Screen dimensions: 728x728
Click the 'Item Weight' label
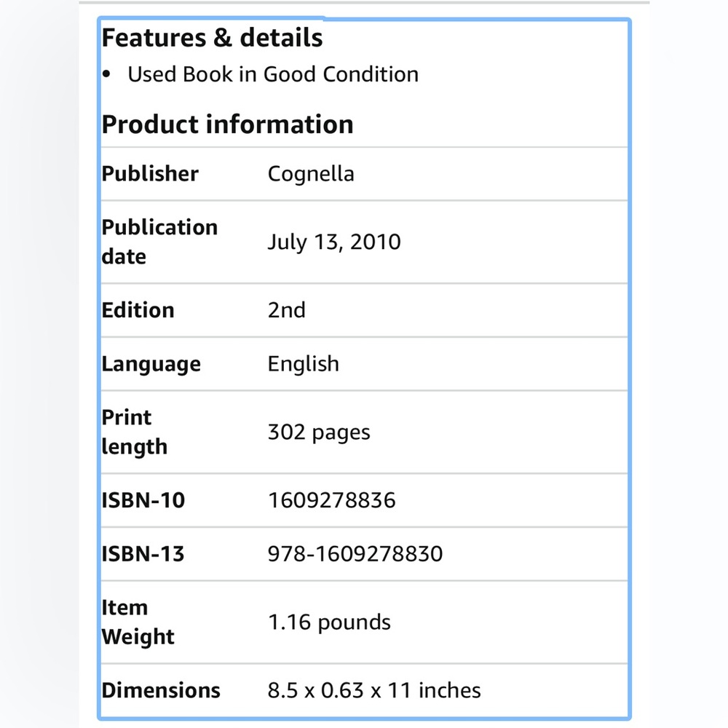click(138, 622)
